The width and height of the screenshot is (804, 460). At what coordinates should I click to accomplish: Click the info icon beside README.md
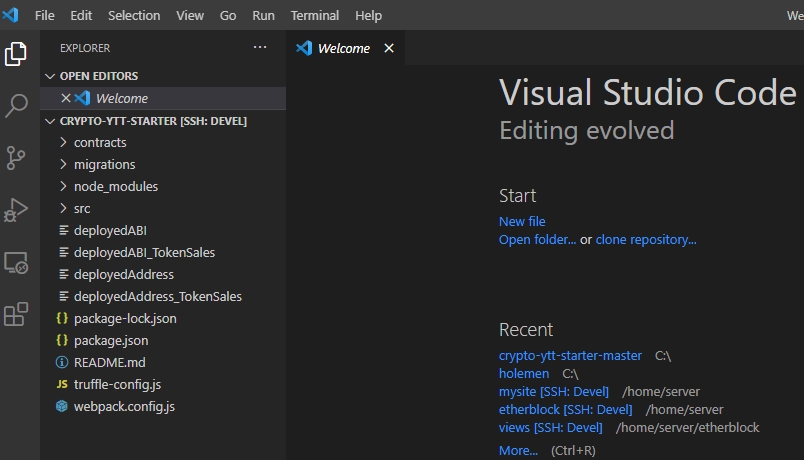(62, 363)
